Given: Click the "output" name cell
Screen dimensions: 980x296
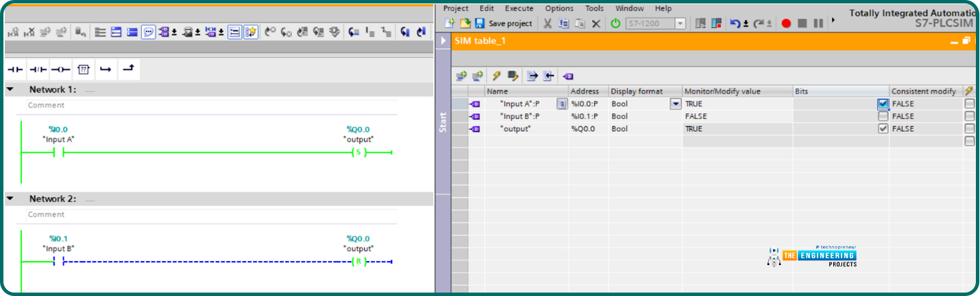Looking at the screenshot, I should click(526, 128).
